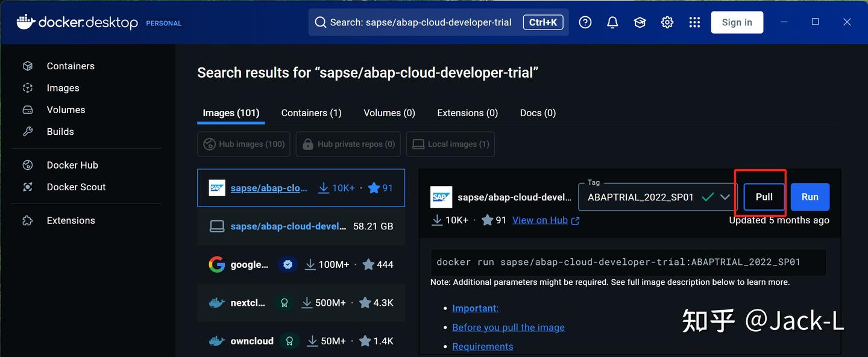Click the Pull button
The image size is (868, 357).
tap(764, 197)
